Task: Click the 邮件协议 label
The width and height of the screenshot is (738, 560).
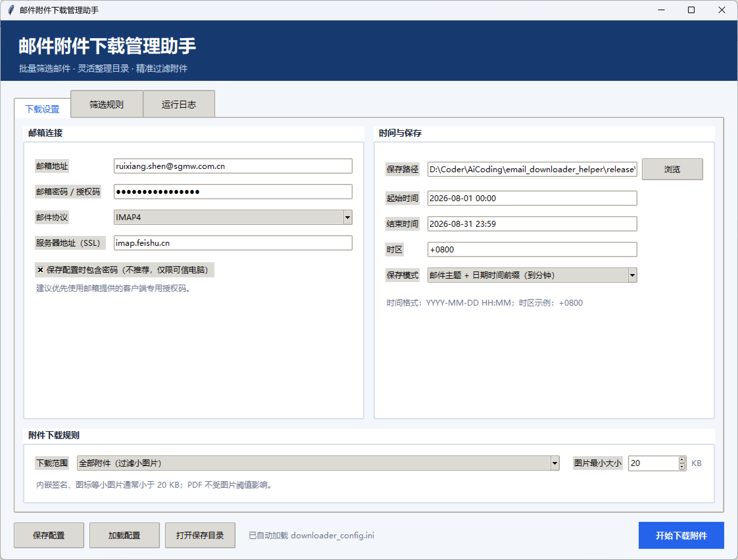Action: pyautogui.click(x=52, y=217)
